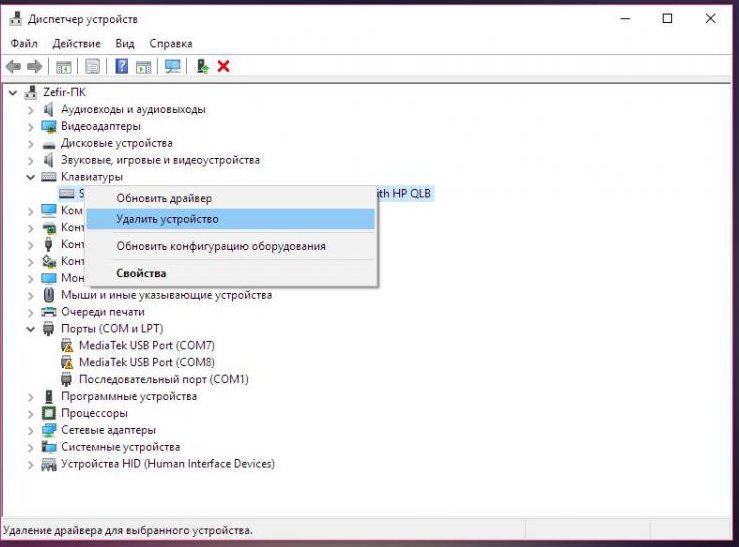This screenshot has height=547, width=739.
Task: Open the Действие menu
Action: point(77,44)
